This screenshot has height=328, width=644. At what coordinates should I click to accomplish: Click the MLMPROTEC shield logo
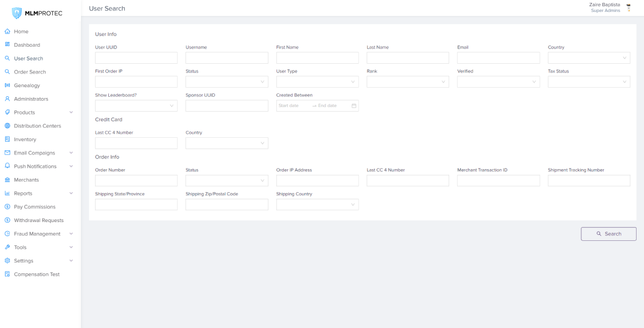[17, 13]
